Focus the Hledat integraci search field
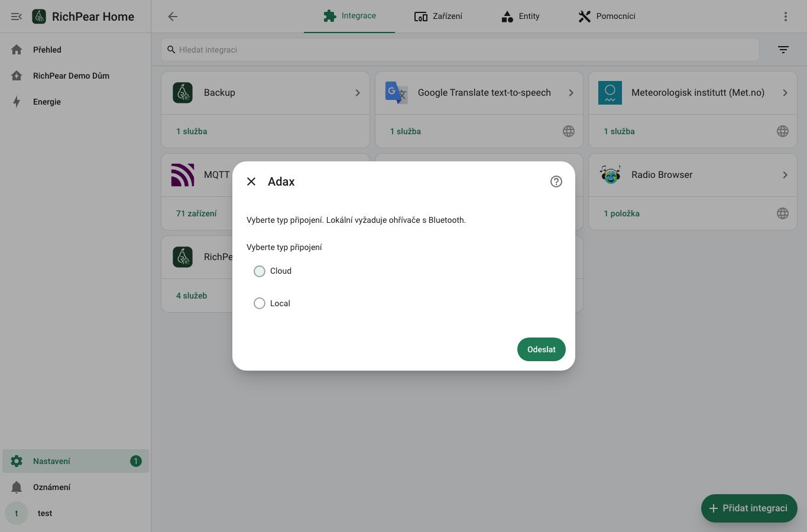The width and height of the screenshot is (807, 532). click(x=460, y=50)
